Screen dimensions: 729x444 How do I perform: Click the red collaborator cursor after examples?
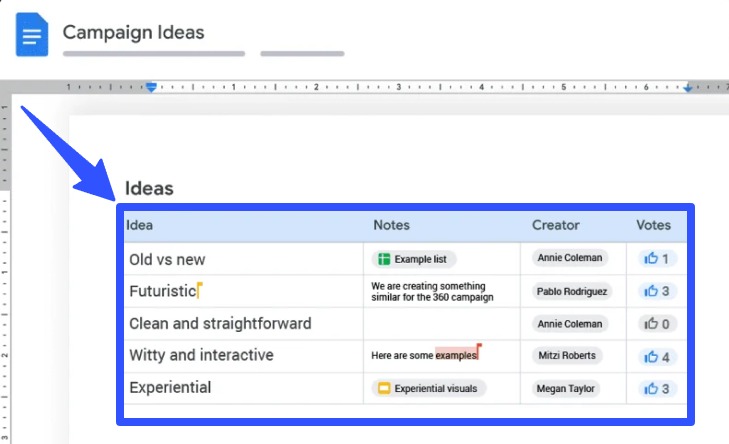pyautogui.click(x=479, y=350)
